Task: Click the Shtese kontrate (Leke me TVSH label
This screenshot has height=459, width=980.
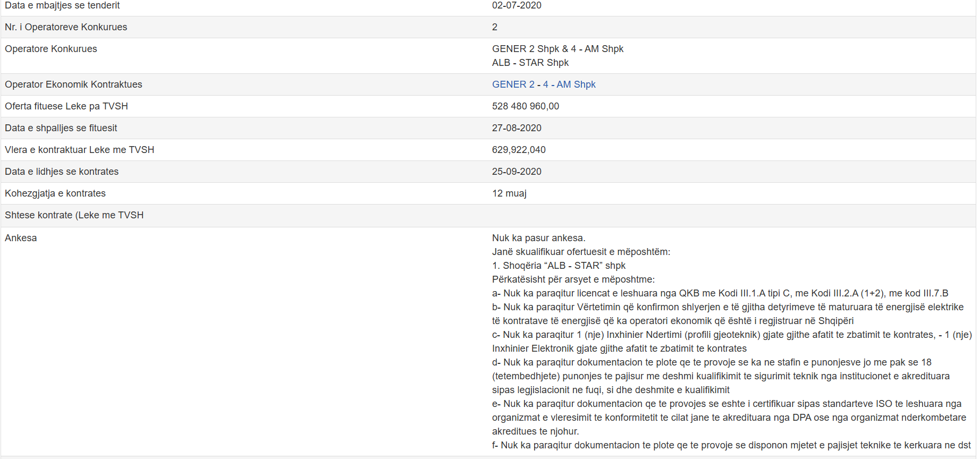Action: (74, 215)
